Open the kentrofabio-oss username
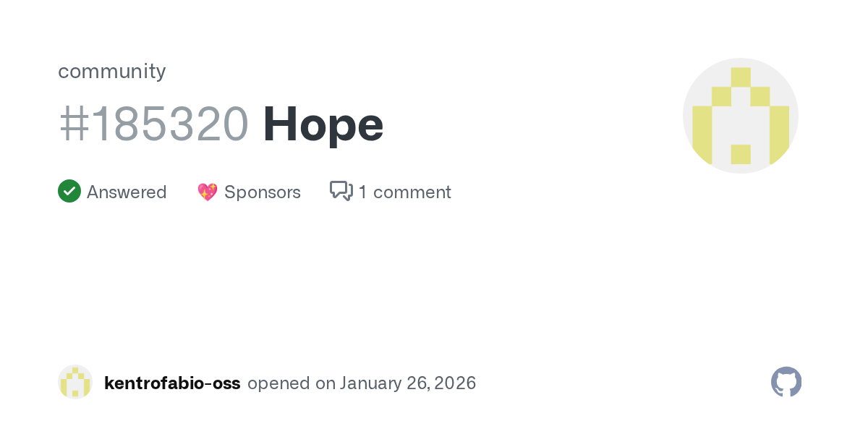The height and width of the screenshot is (434, 868). [x=172, y=383]
